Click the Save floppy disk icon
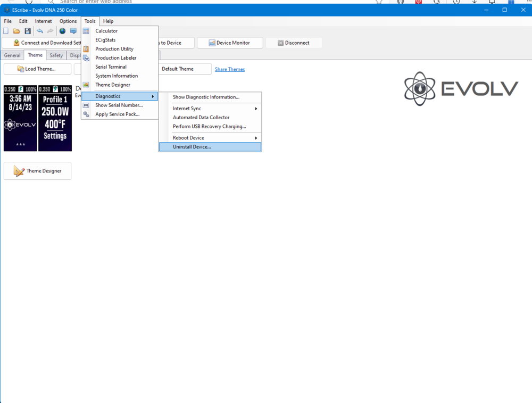The height and width of the screenshot is (403, 532). click(x=28, y=31)
